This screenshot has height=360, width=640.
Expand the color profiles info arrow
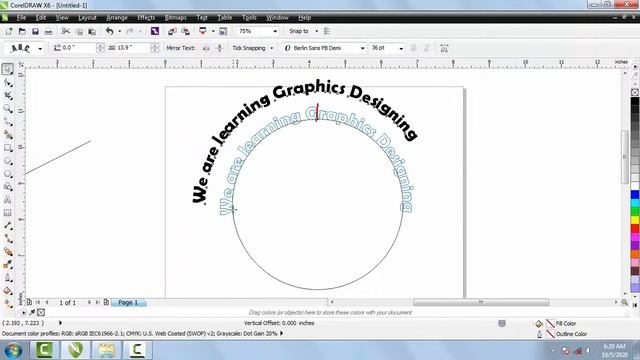point(281,333)
